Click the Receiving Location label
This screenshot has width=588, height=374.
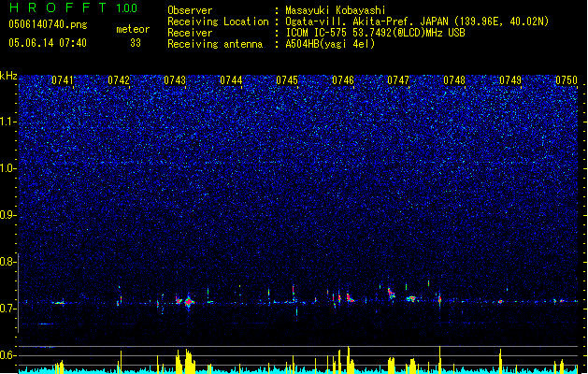pos(218,22)
